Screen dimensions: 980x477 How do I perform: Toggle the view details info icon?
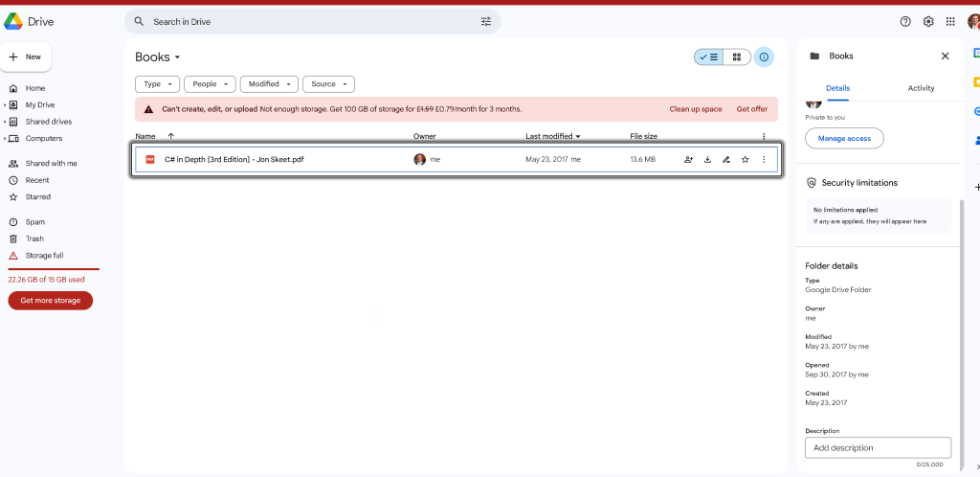764,57
